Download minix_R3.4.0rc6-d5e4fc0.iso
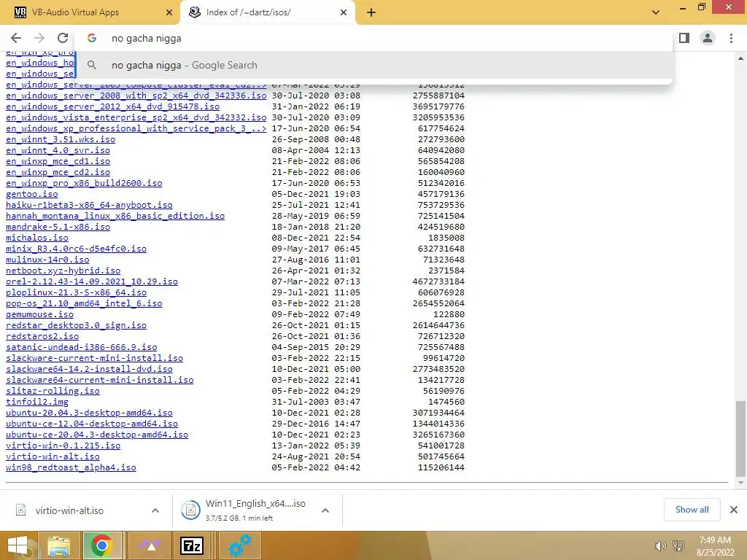The width and height of the screenshot is (747, 560). point(76,249)
